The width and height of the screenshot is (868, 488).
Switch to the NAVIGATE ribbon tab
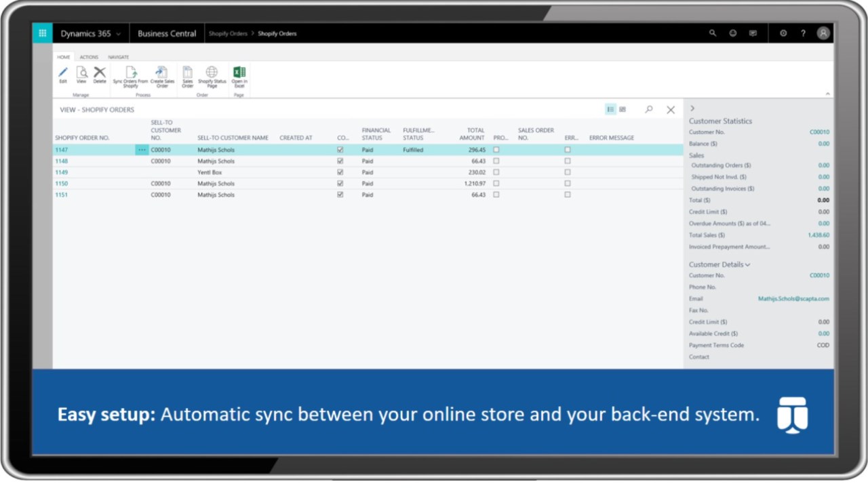pyautogui.click(x=118, y=57)
